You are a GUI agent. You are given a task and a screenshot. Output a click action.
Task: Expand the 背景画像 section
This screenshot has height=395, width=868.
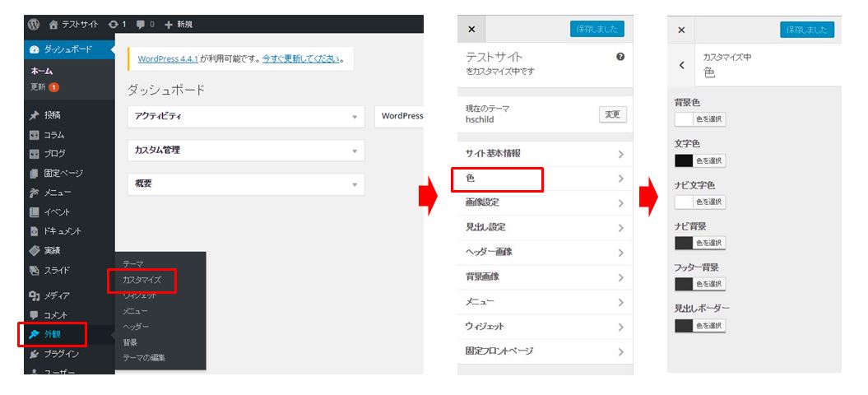(545, 277)
